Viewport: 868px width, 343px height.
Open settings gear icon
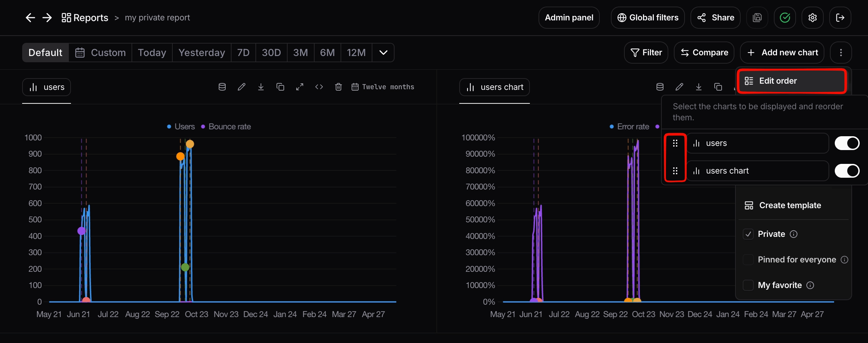tap(813, 18)
